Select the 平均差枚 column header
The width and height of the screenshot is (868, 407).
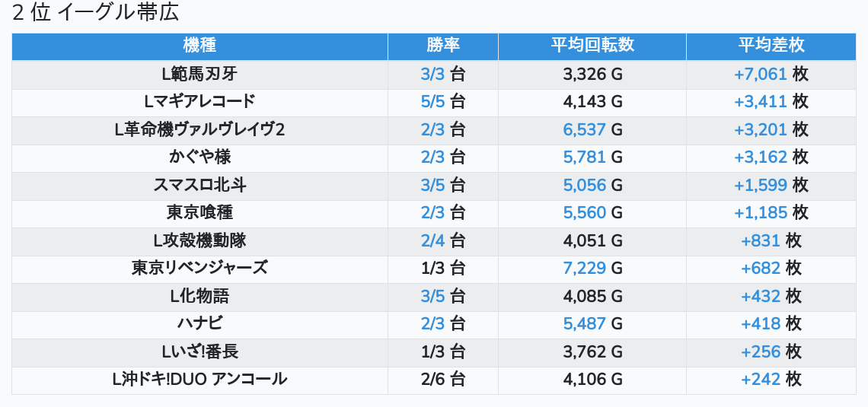click(x=771, y=46)
